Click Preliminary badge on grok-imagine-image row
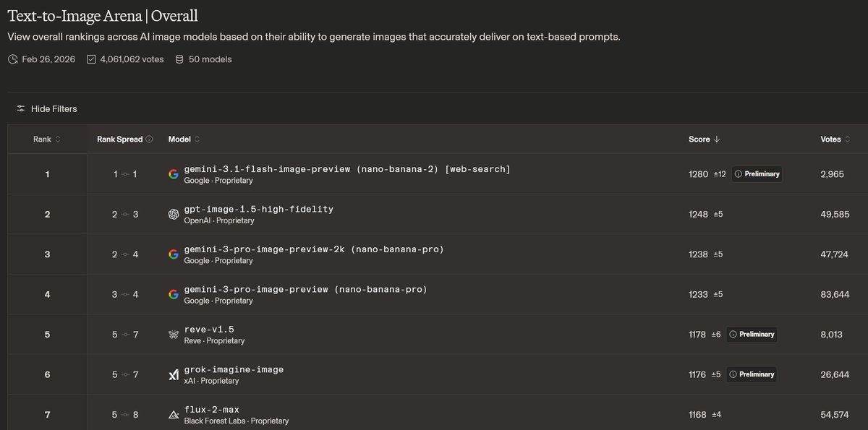This screenshot has height=430, width=868. click(752, 374)
